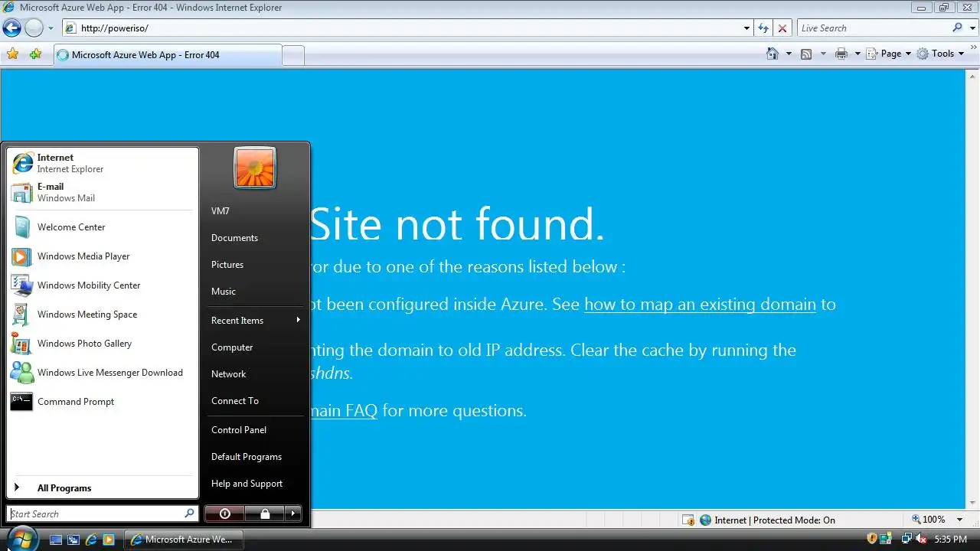Click the red Stop loading icon

click(782, 28)
